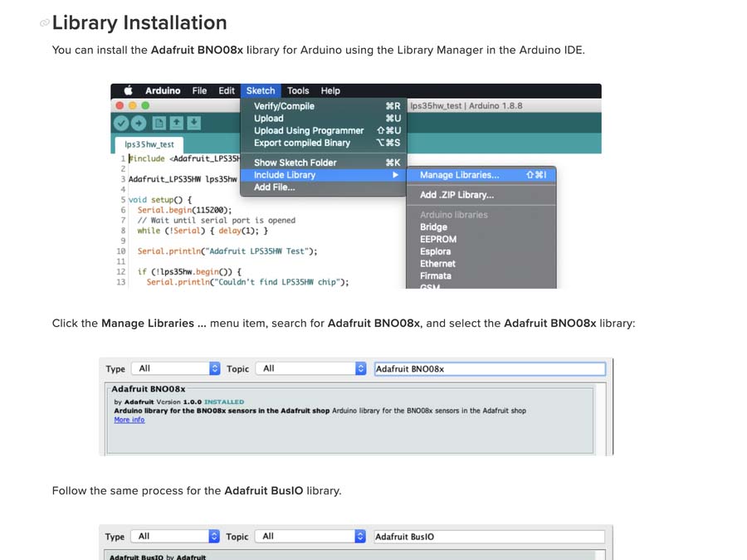Viewport: 747px width, 560px height.
Task: Click the Upload arrow toolbar icon
Action: click(x=139, y=124)
